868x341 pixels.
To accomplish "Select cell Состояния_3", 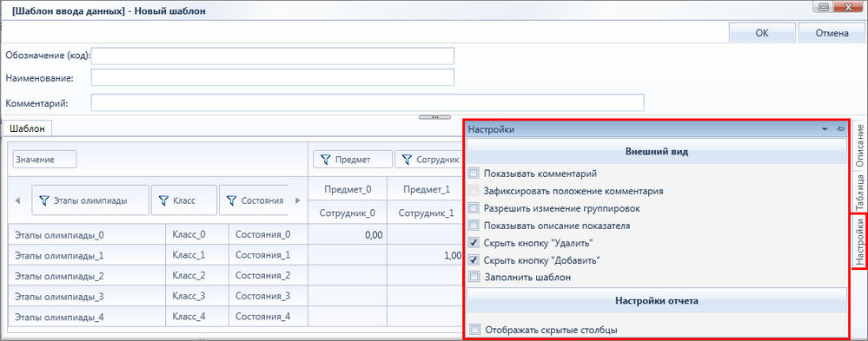I will tap(268, 296).
